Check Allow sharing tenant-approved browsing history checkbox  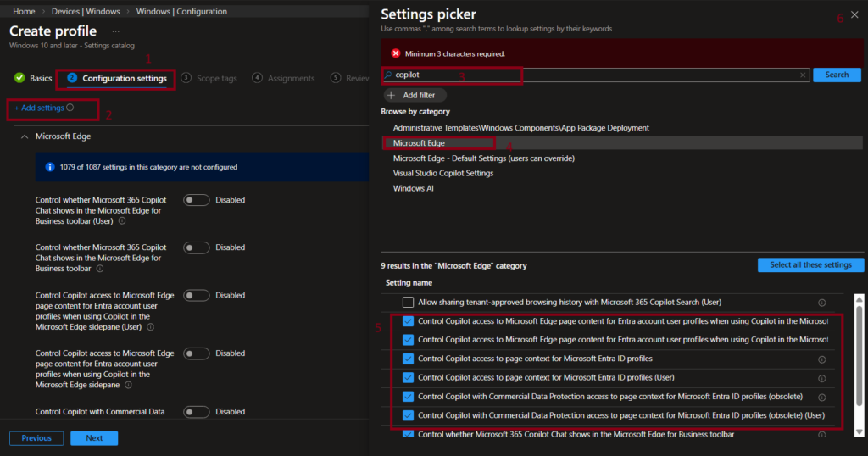(x=408, y=302)
